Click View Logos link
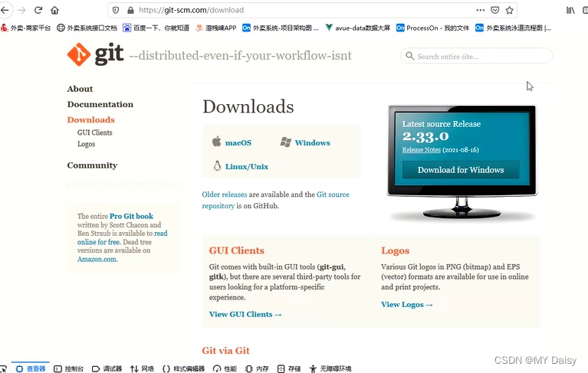The image size is (588, 373). pyautogui.click(x=407, y=305)
